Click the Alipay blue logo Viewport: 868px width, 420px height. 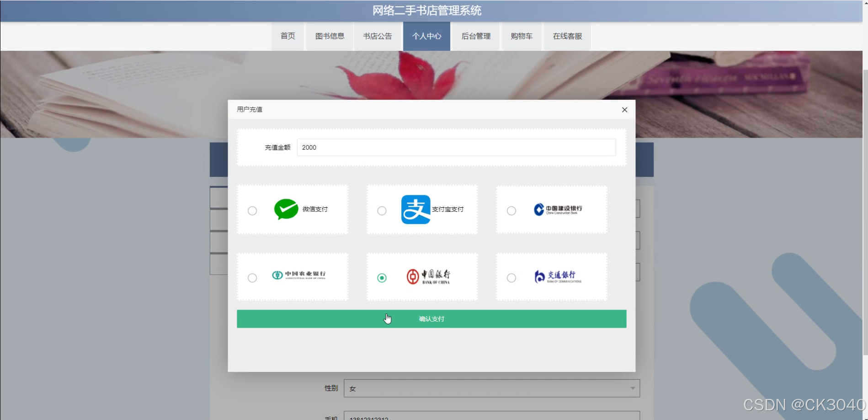click(x=415, y=210)
